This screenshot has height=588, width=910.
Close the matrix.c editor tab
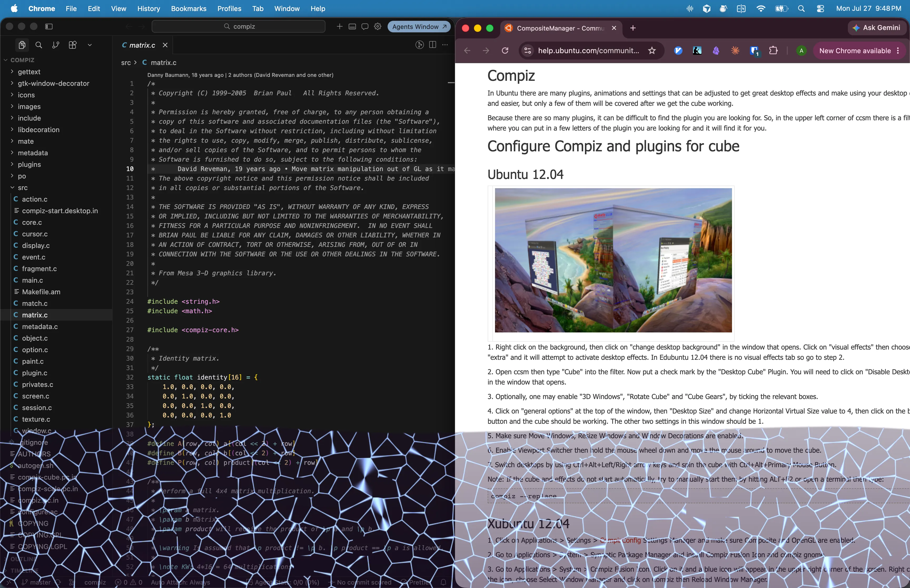165,45
